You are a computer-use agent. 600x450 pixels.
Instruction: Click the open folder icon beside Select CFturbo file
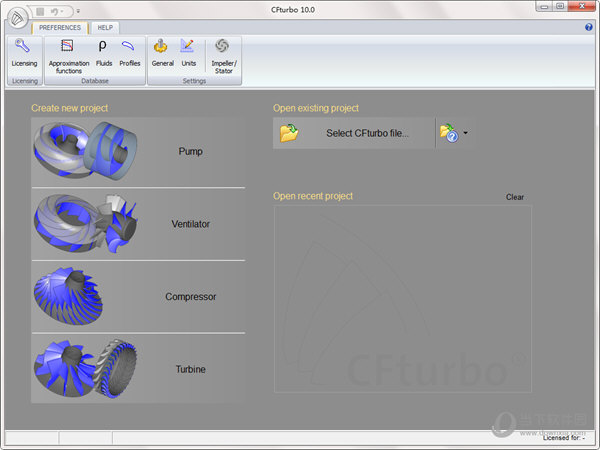(289, 133)
